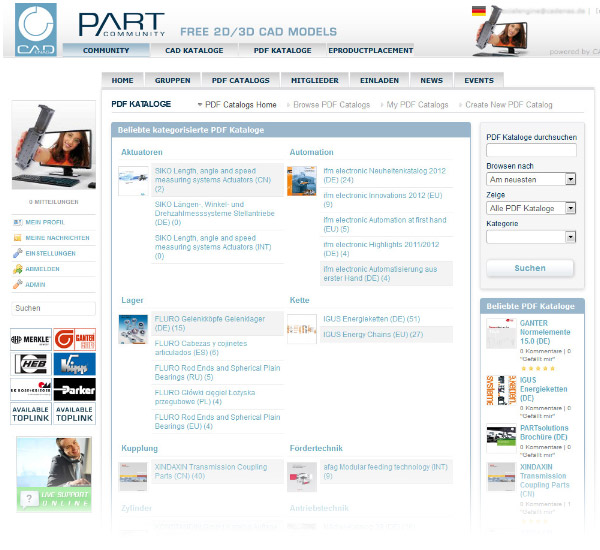Open the Parker sponsor logo
The width and height of the screenshot is (600, 550).
(75, 389)
